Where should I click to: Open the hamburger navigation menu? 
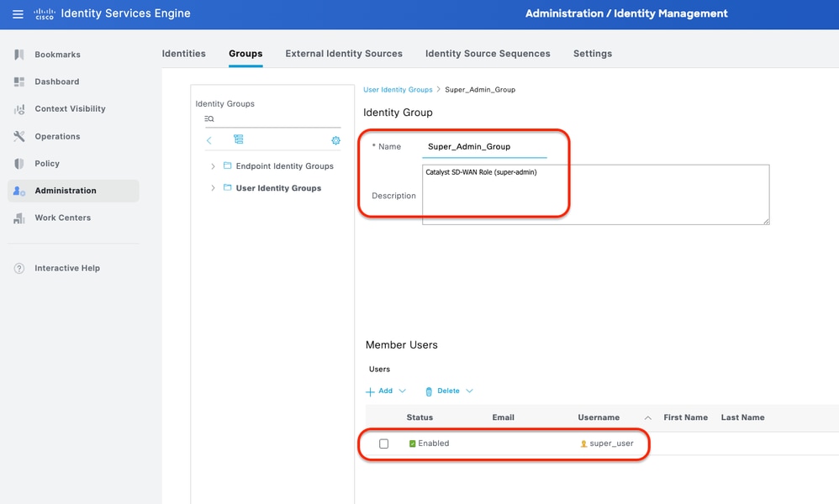[18, 14]
